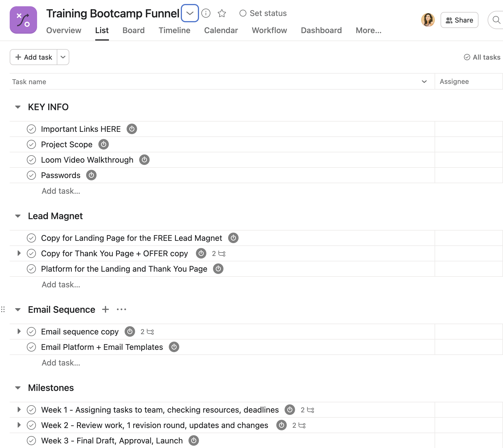The height and width of the screenshot is (448, 503).
Task: Switch to Overview tab
Action: click(x=64, y=30)
